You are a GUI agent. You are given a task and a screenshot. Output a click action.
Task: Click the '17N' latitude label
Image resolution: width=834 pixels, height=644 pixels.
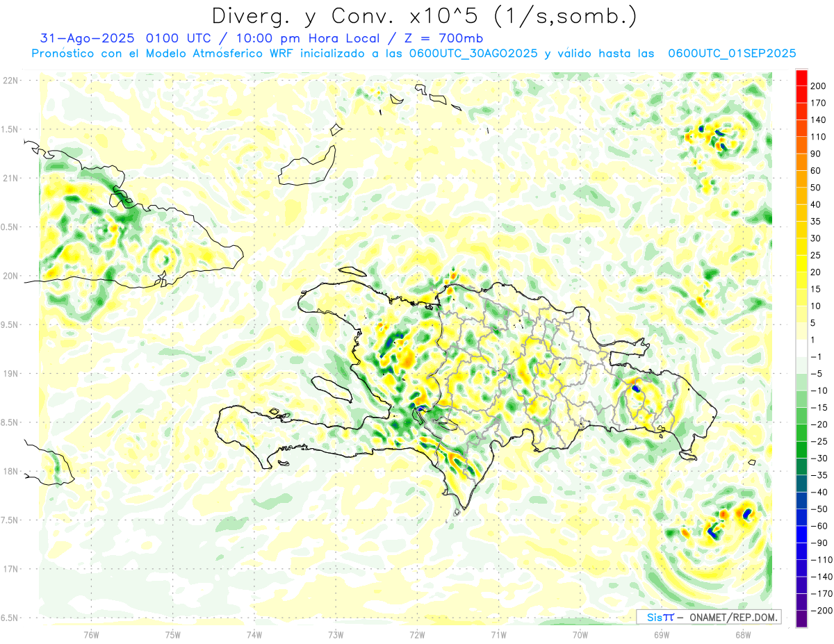coord(10,569)
